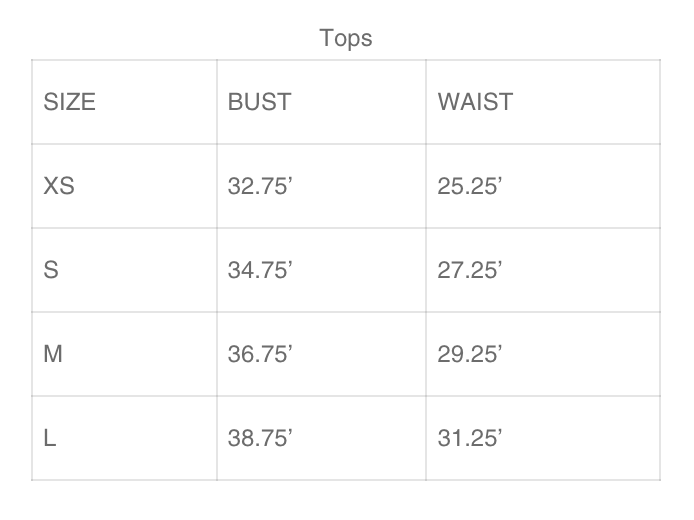Click the 34.75' bust measurement
The width and height of the screenshot is (694, 520).
(259, 270)
